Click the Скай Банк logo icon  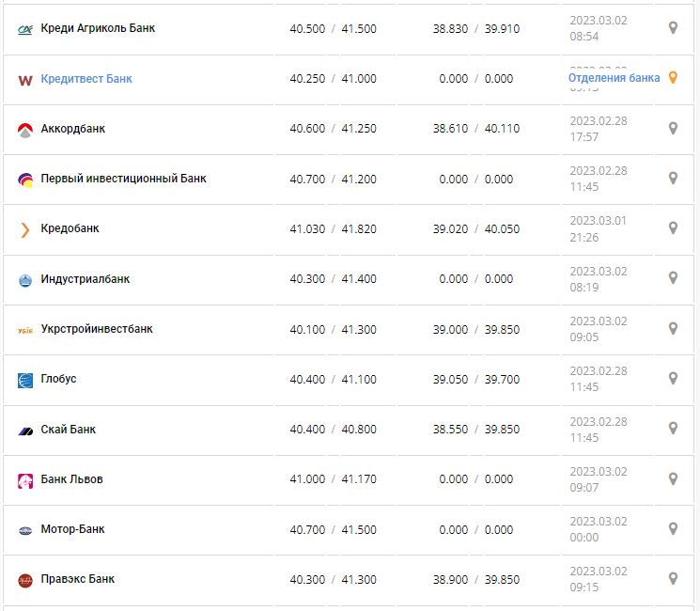pyautogui.click(x=25, y=431)
